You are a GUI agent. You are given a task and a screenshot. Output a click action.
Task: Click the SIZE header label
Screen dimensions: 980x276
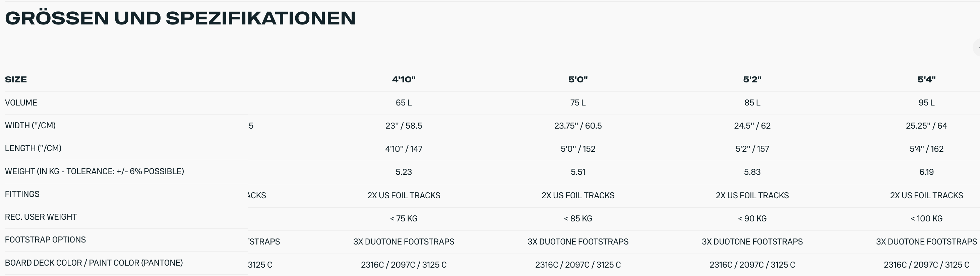[x=16, y=79]
